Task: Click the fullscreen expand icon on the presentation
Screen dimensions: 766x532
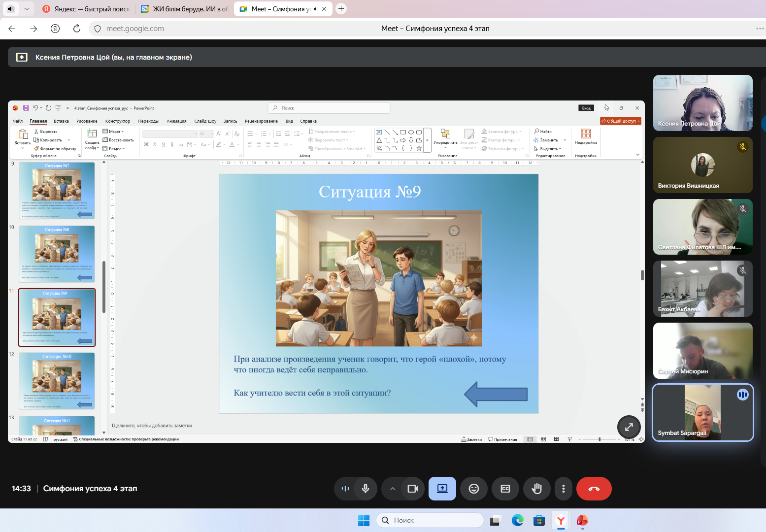Action: pyautogui.click(x=629, y=427)
